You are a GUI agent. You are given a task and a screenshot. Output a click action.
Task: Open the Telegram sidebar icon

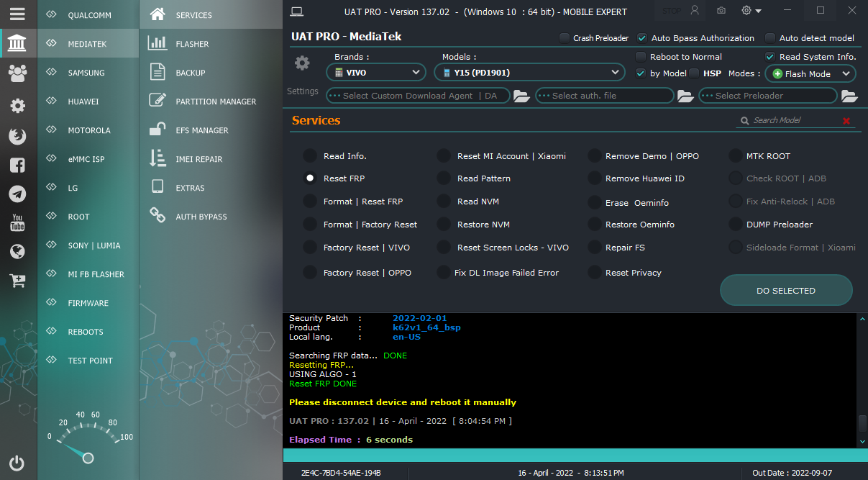(17, 194)
